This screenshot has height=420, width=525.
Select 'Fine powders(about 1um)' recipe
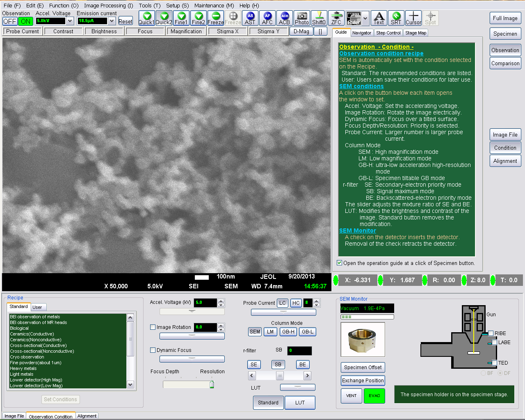[36, 363]
